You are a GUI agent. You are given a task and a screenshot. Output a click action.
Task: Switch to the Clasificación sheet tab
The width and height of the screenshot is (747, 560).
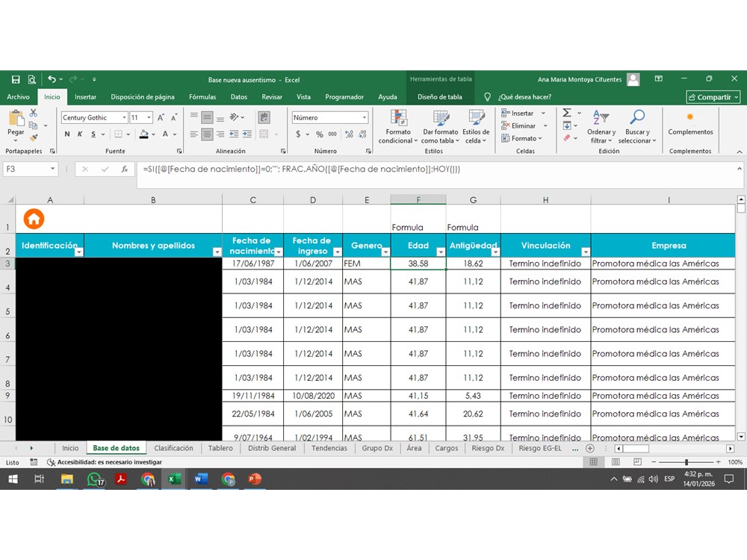pyautogui.click(x=173, y=448)
